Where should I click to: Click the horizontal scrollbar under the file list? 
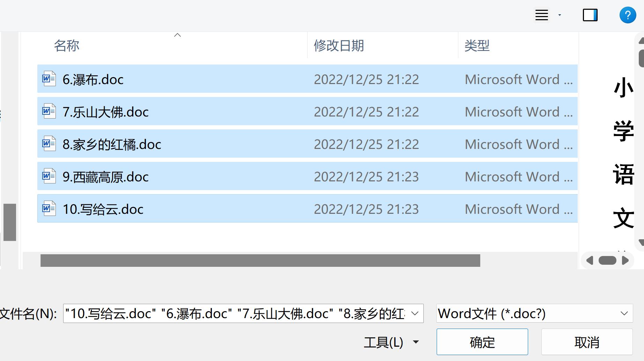[x=260, y=261]
